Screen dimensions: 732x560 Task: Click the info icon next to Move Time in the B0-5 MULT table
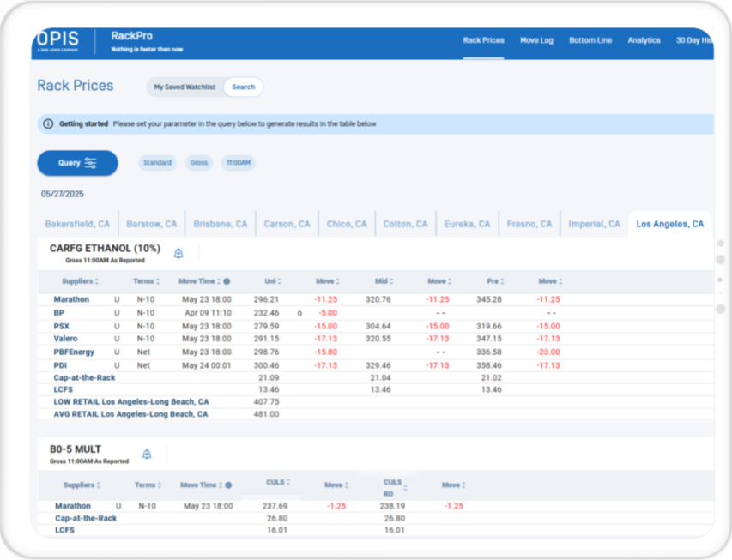click(227, 485)
